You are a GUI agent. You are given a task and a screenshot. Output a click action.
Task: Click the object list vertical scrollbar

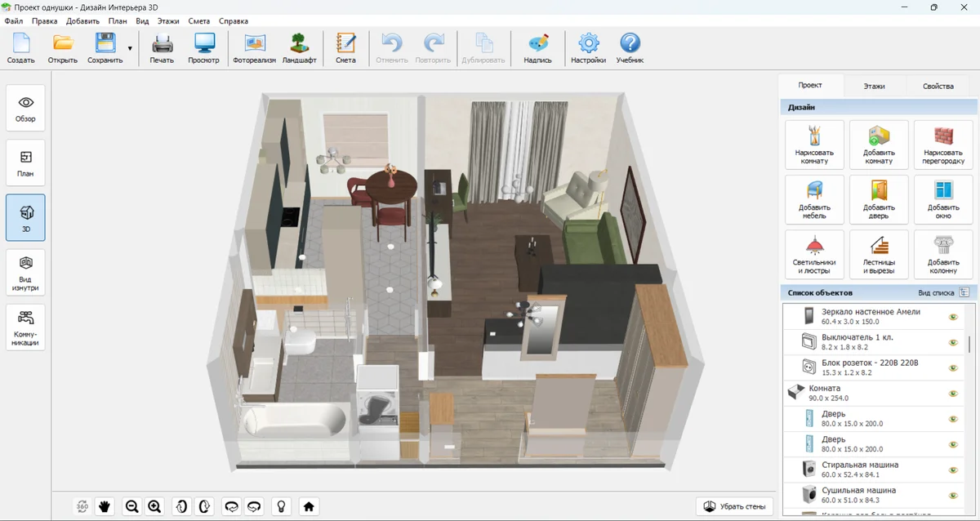[x=969, y=343]
